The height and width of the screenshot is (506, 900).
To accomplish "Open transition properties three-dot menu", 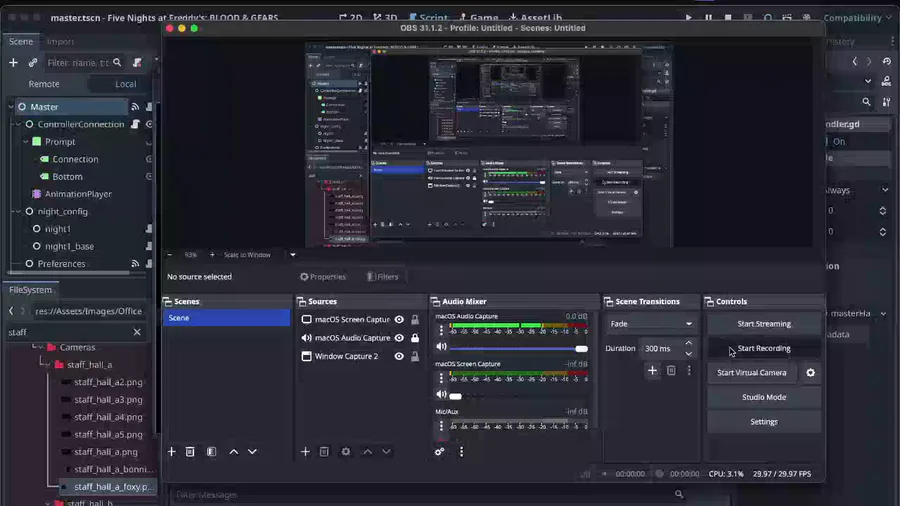I will point(689,371).
